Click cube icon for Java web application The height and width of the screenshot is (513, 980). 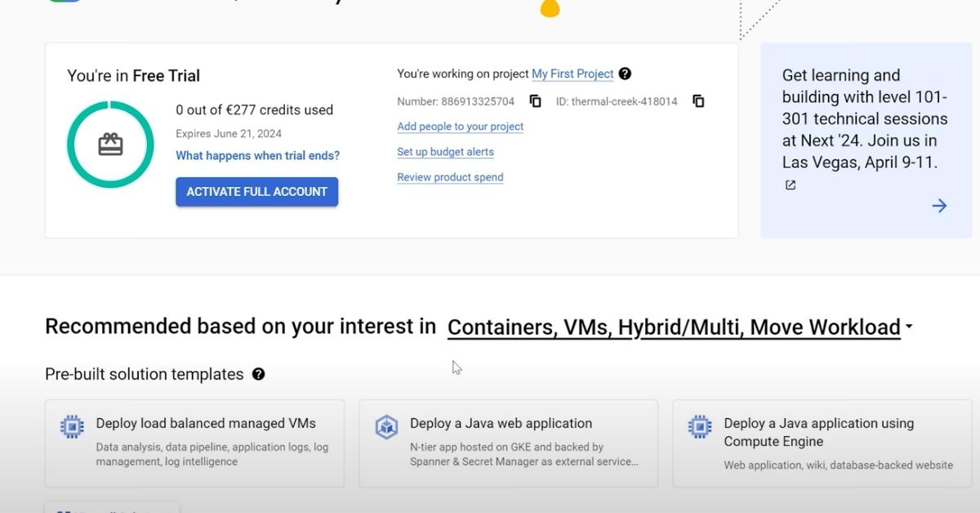point(386,426)
